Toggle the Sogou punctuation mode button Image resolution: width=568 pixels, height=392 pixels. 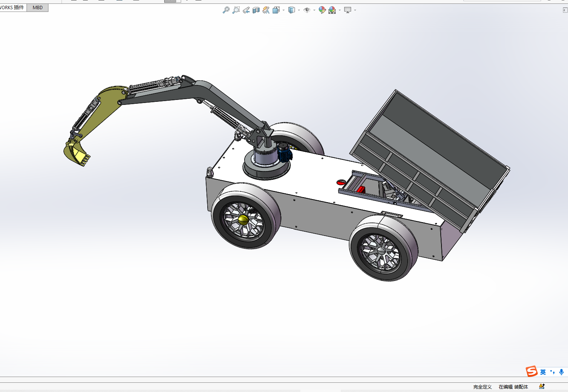pos(552,372)
